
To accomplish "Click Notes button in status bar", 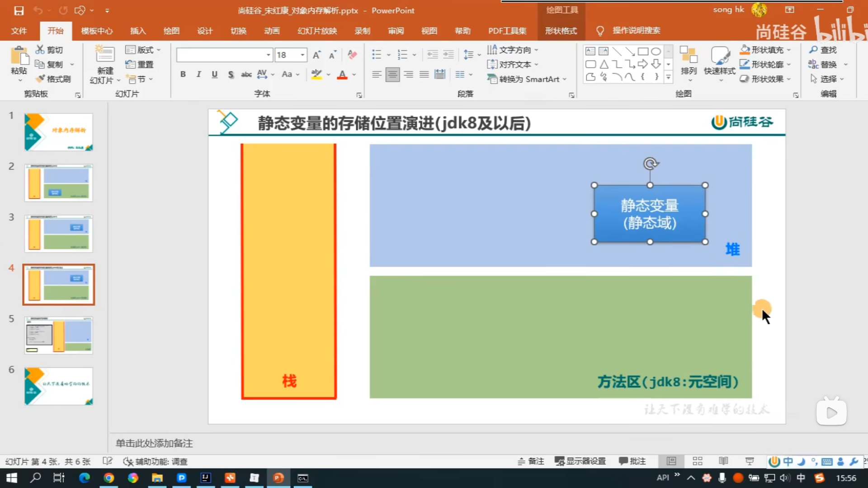I will pos(531,461).
